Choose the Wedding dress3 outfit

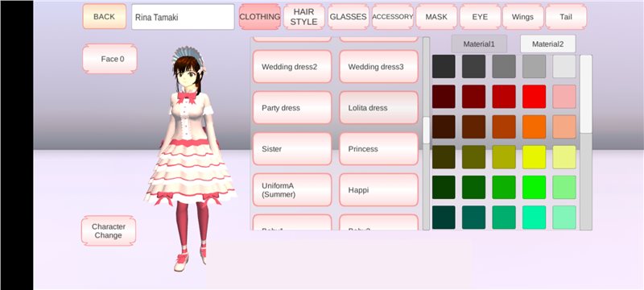(378, 67)
